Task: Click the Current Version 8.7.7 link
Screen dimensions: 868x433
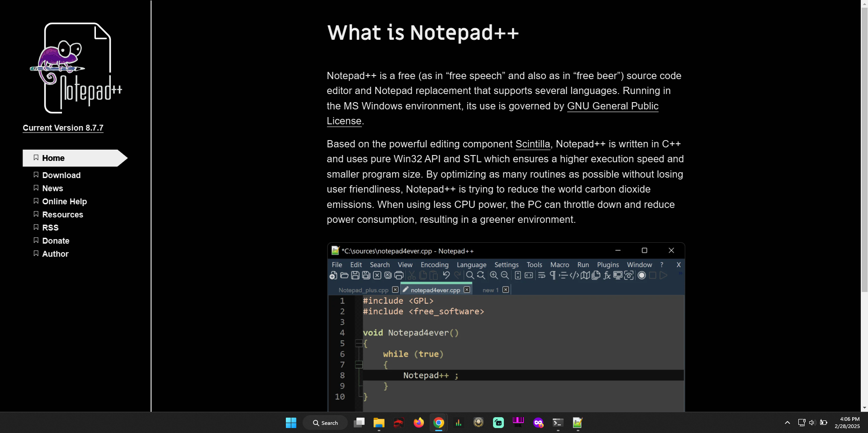Action: tap(63, 128)
